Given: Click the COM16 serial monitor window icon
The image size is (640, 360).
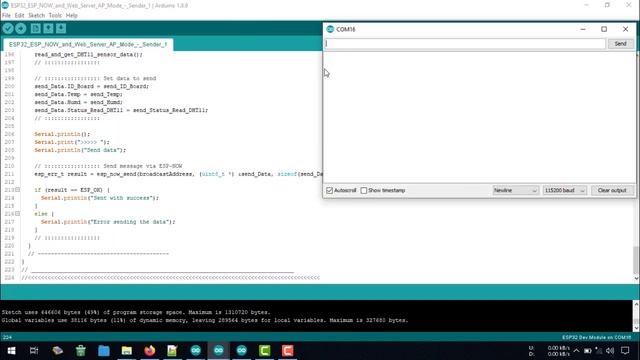Looking at the screenshot, I should tap(330, 29).
